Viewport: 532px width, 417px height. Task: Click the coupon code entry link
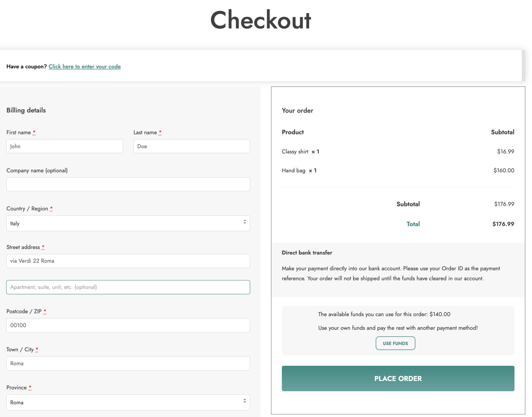click(x=84, y=66)
